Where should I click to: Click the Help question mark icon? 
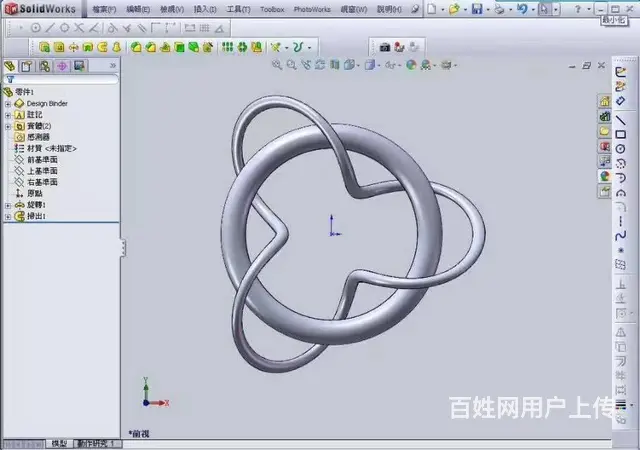click(x=578, y=9)
